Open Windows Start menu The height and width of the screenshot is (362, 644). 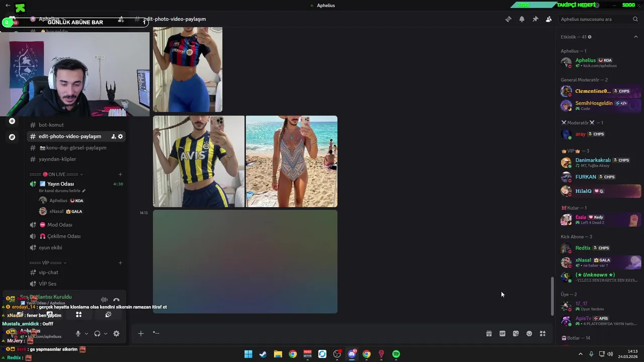(248, 354)
